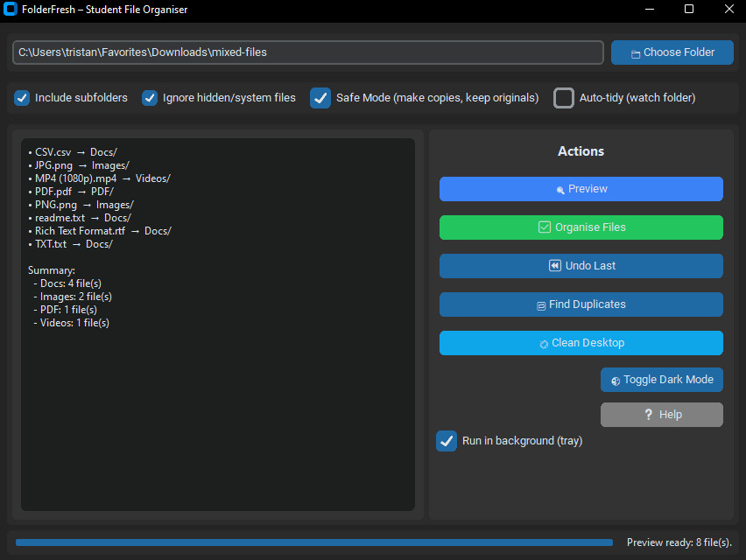This screenshot has height=560, width=746.
Task: Click the rewind icon on Undo Last
Action: (555, 266)
